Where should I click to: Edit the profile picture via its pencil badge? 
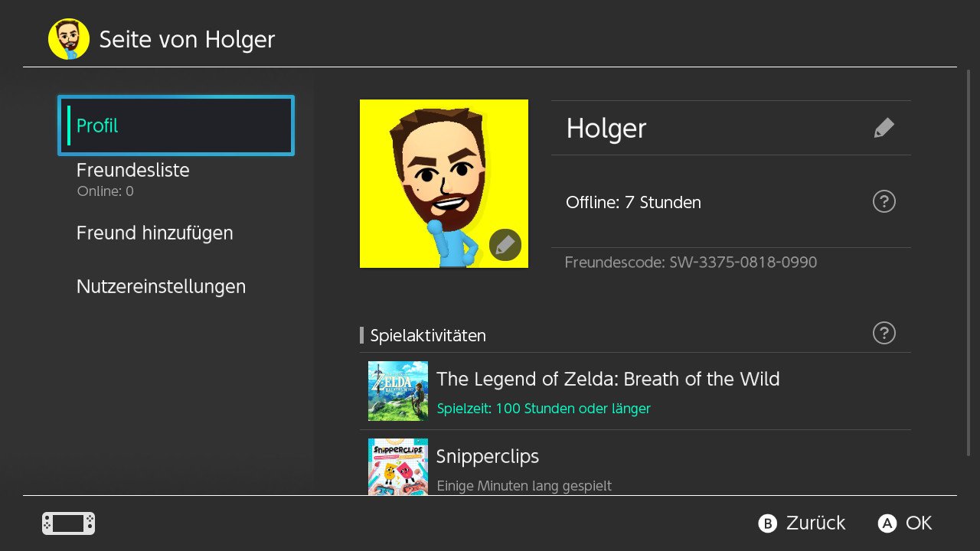pyautogui.click(x=505, y=245)
